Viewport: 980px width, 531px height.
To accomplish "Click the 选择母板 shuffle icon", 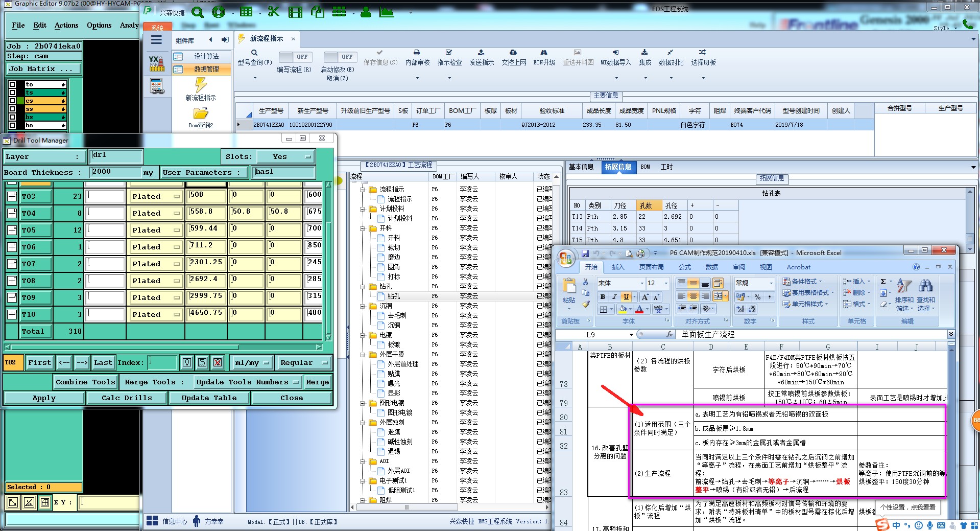I will click(703, 53).
